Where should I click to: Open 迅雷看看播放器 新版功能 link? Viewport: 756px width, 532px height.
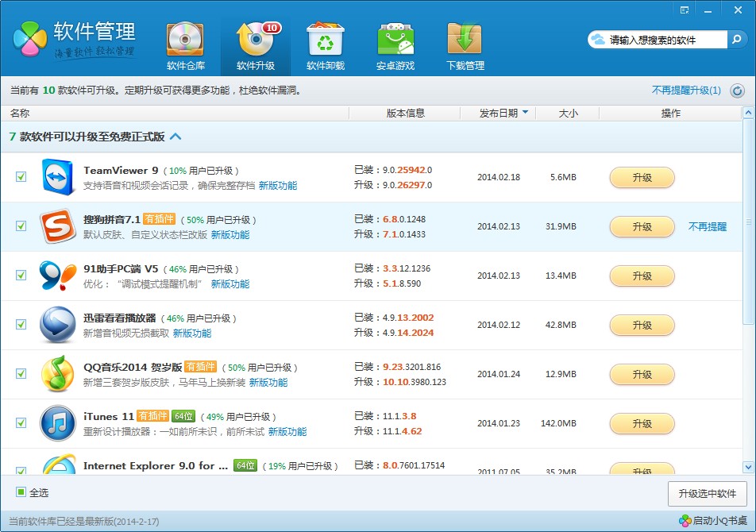192,333
